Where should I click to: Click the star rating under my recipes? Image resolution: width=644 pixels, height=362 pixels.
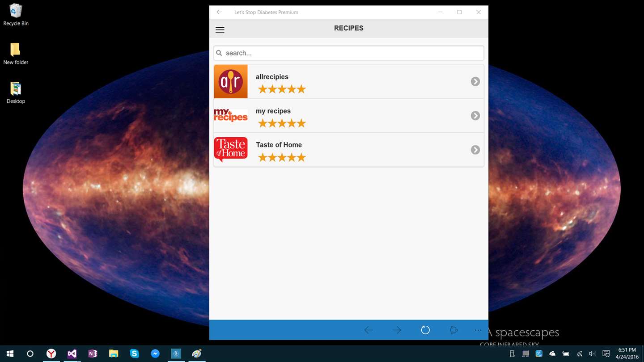point(282,123)
